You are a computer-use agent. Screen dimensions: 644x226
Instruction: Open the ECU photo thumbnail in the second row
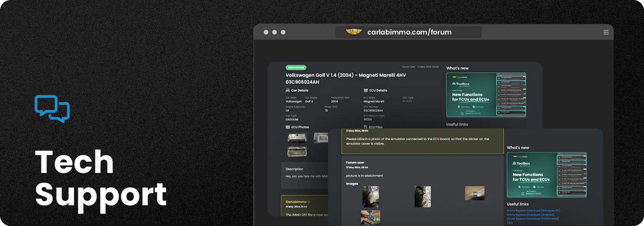pyautogui.click(x=297, y=151)
